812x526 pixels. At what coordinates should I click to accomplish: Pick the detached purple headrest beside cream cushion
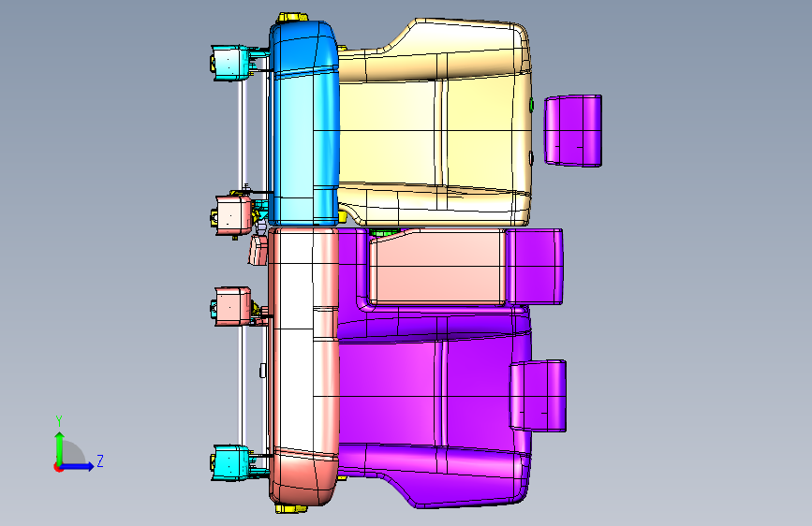coord(573,130)
